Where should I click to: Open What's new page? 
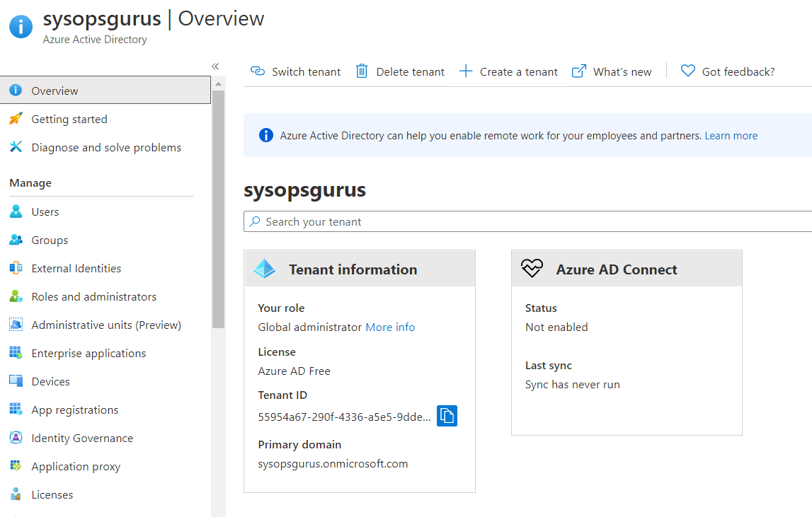[612, 71]
